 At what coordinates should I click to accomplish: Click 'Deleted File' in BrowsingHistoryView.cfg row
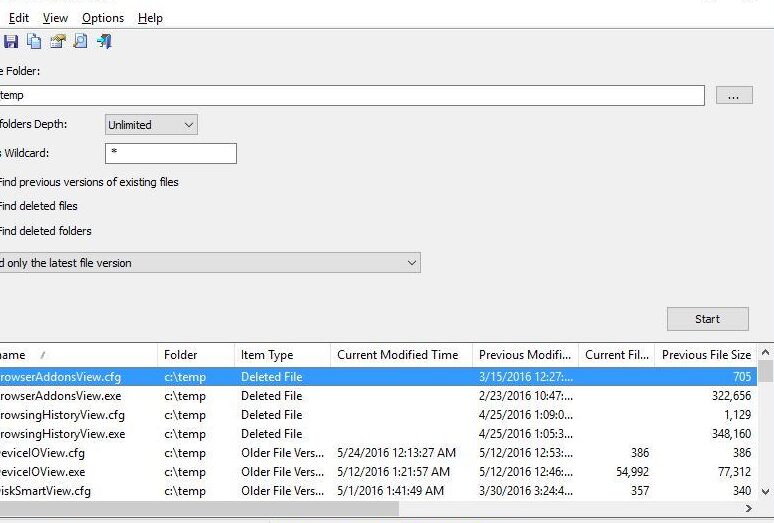pyautogui.click(x=271, y=415)
